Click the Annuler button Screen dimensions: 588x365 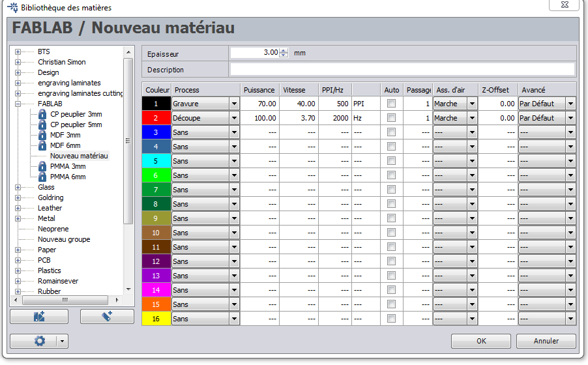click(x=546, y=340)
